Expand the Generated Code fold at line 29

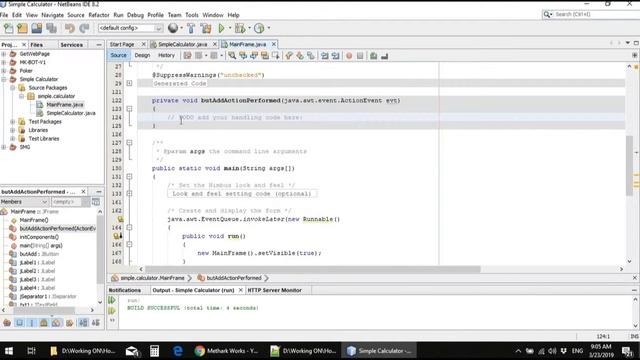(129, 83)
